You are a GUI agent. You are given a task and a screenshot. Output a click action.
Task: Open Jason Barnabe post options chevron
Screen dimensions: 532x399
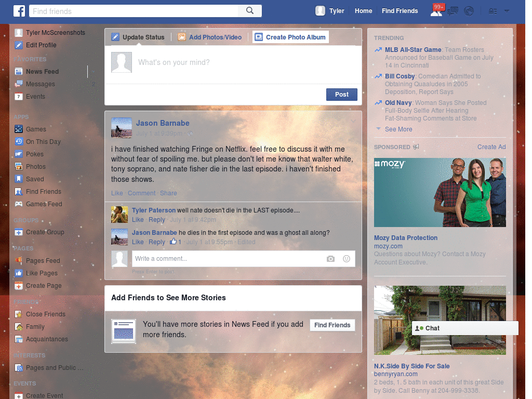(x=353, y=121)
